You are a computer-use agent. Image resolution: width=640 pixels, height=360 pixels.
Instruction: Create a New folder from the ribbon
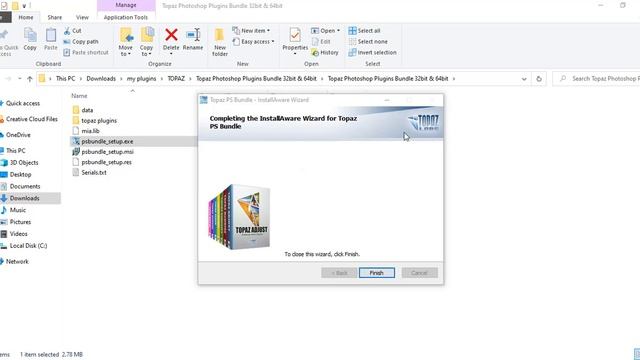[x=220, y=42]
